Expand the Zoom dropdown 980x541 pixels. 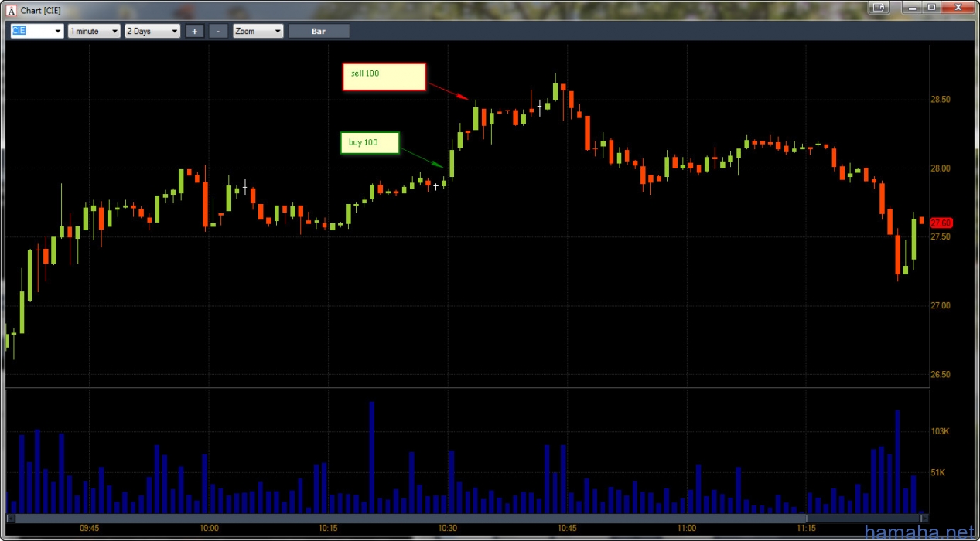pos(258,31)
